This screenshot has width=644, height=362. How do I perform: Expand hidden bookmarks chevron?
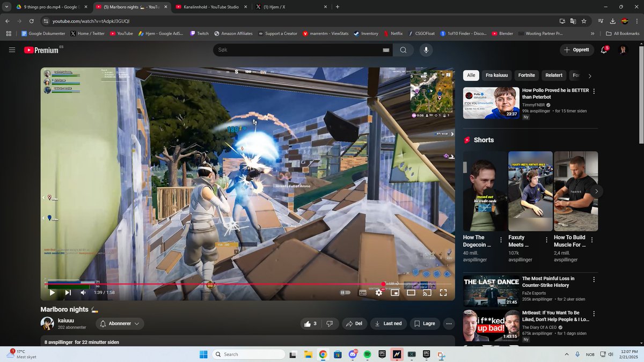(x=592, y=33)
